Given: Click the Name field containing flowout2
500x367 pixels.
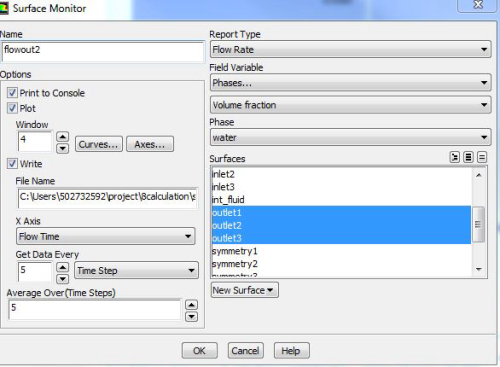Looking at the screenshot, I should pos(103,52).
